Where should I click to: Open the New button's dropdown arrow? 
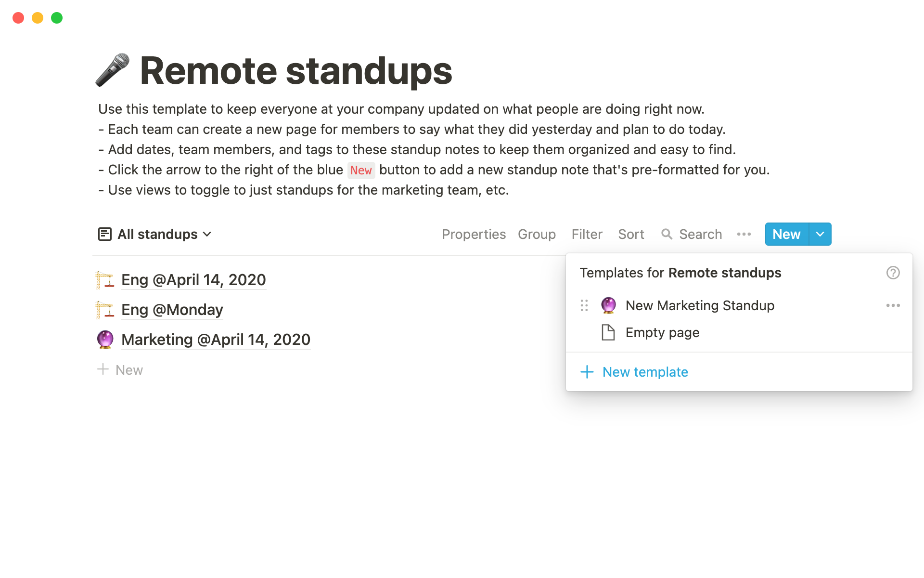click(x=820, y=234)
